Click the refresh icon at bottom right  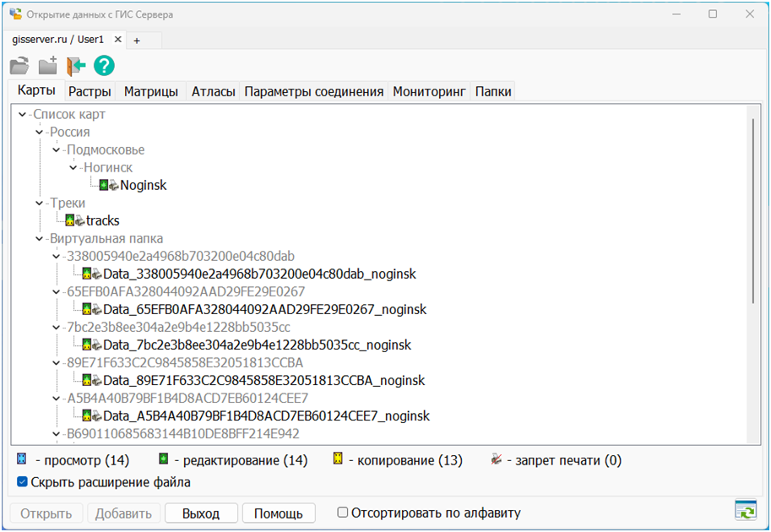coord(745,510)
